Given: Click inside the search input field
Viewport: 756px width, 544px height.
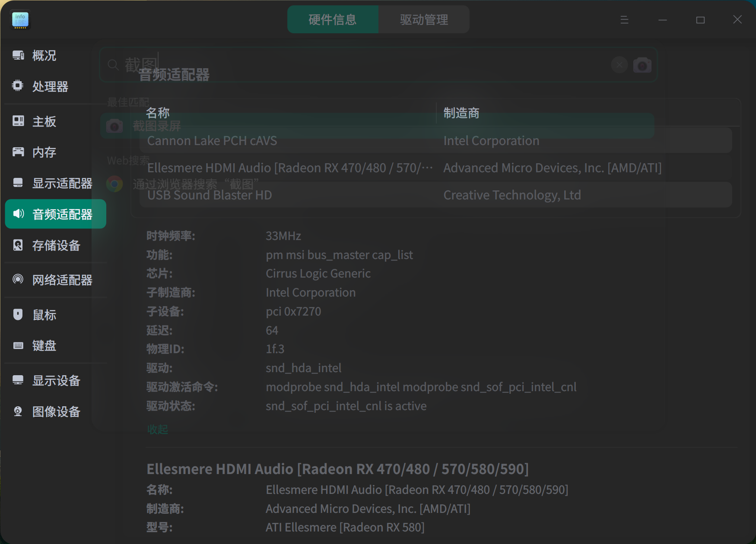Looking at the screenshot, I should (346, 65).
